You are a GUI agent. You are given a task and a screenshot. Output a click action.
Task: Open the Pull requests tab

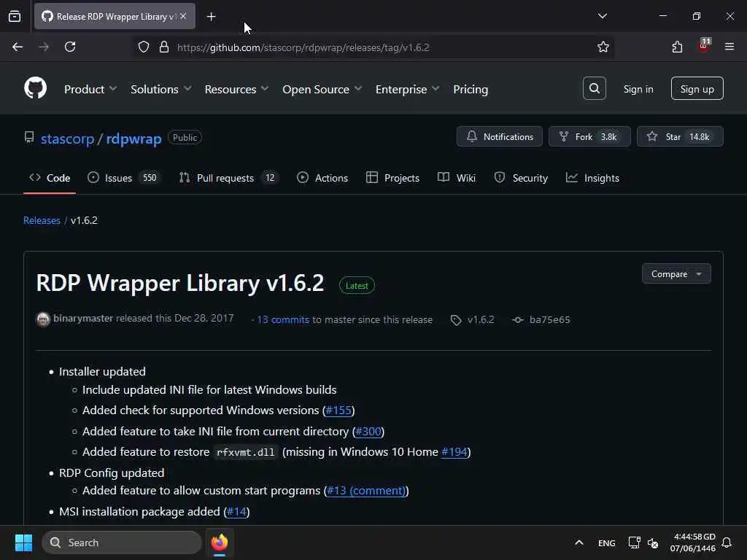coord(228,178)
